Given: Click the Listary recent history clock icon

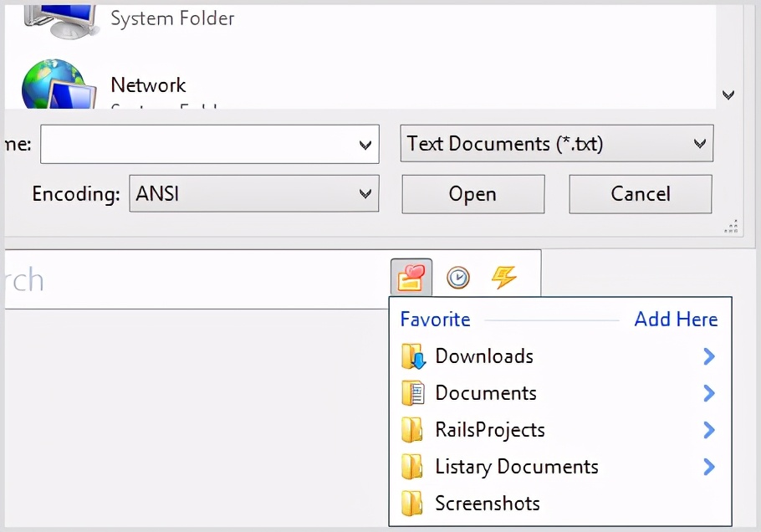Looking at the screenshot, I should 457,277.
